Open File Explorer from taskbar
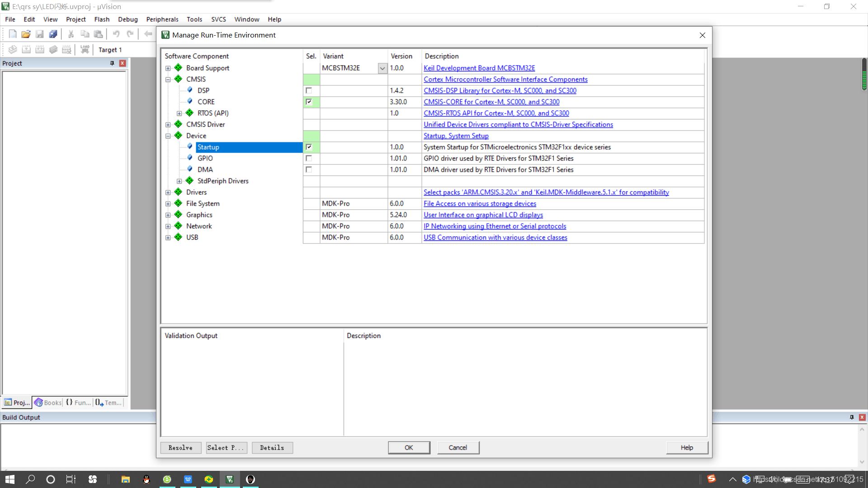The height and width of the screenshot is (488, 868). click(126, 479)
